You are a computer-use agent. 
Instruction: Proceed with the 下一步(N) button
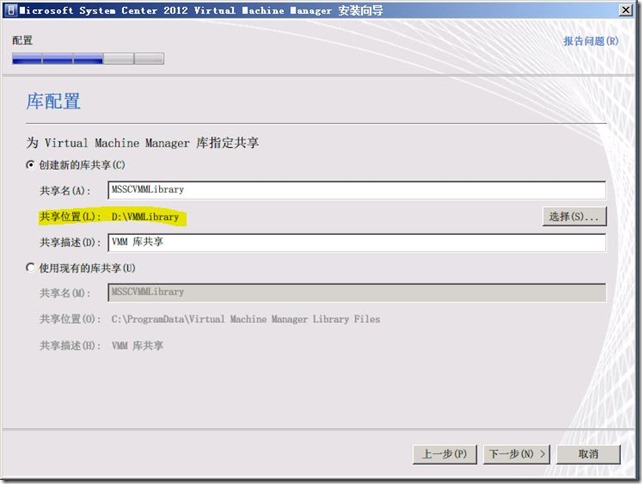pyautogui.click(x=517, y=454)
